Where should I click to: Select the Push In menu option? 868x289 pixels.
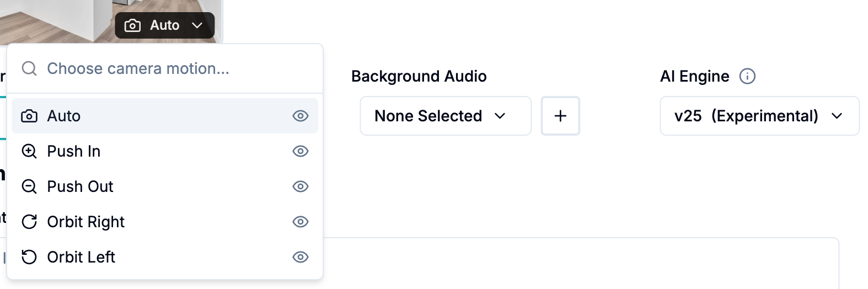(x=74, y=152)
